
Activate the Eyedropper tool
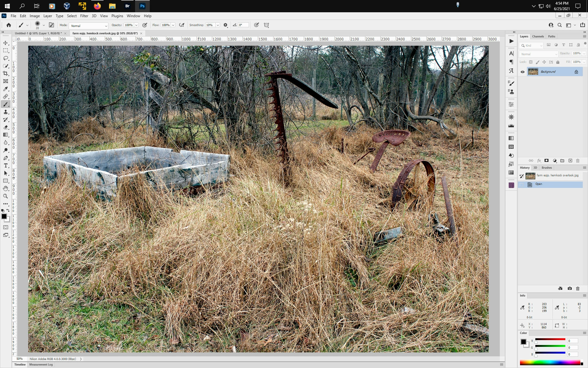coord(6,89)
